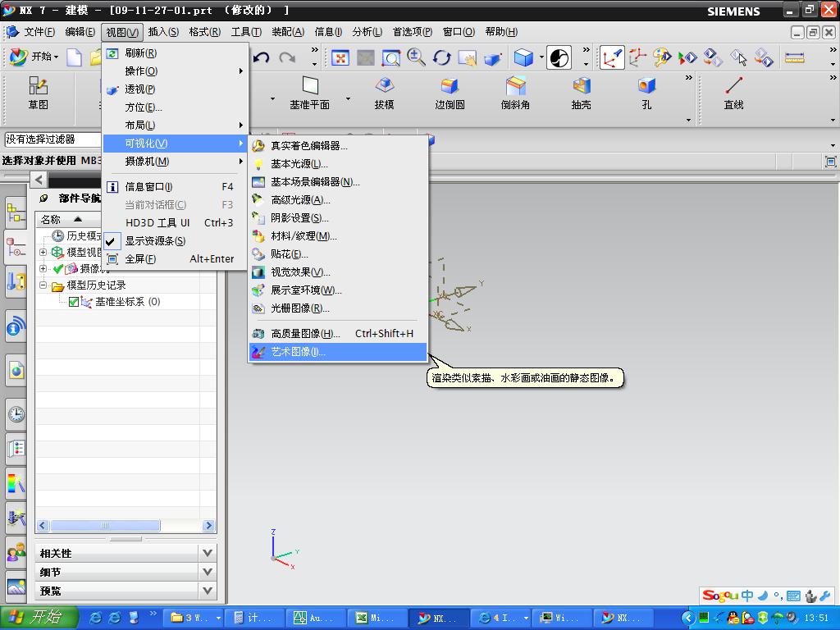Switch to the Excel taskbar button
The width and height of the screenshot is (840, 630).
click(376, 618)
